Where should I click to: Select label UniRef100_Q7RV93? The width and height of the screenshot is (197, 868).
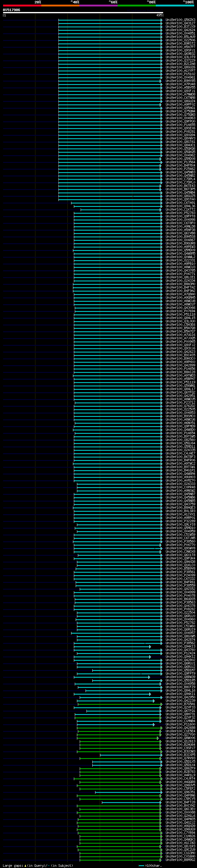coord(180,758)
